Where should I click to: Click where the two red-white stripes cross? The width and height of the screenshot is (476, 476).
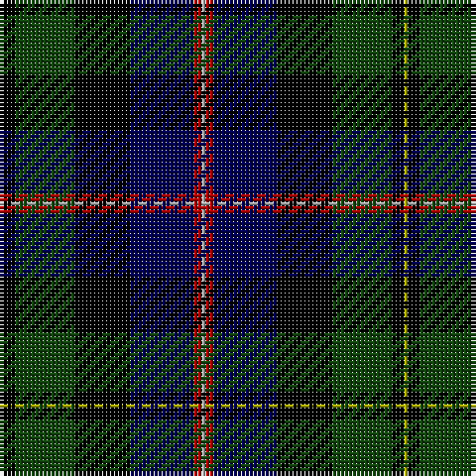203,203
